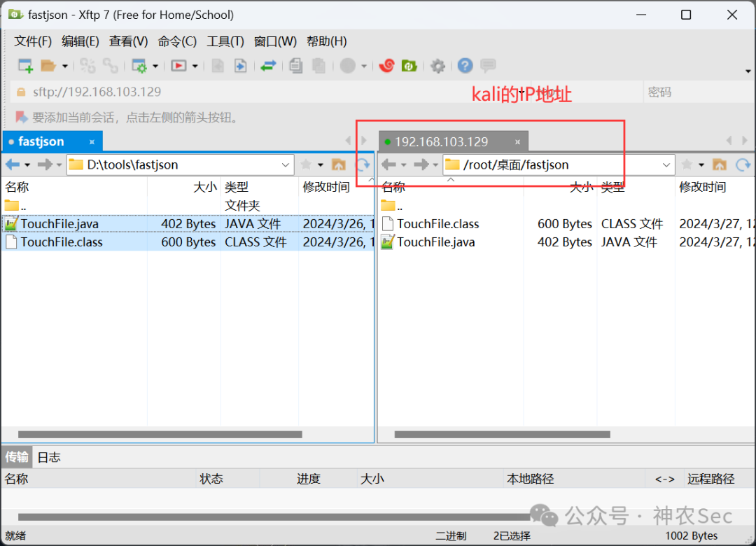Open remote pane bookmarks star dropdown
The width and height of the screenshot is (756, 546).
point(701,165)
